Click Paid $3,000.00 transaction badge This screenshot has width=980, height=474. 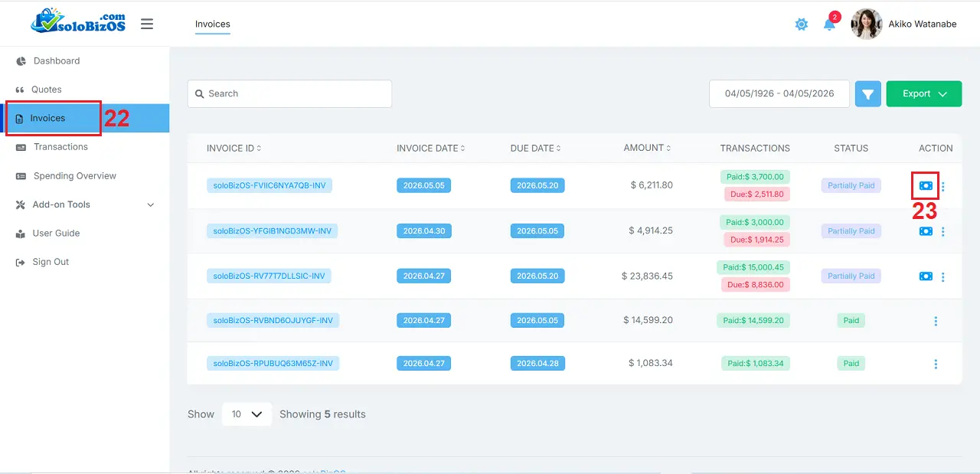coord(755,222)
